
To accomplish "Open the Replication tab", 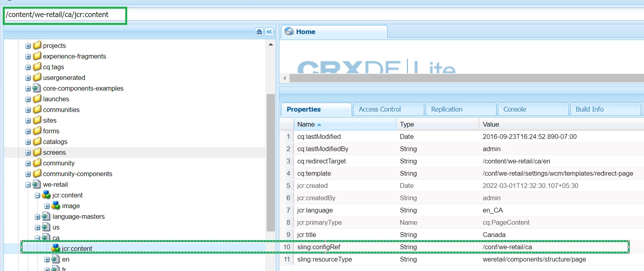I will tap(461, 109).
